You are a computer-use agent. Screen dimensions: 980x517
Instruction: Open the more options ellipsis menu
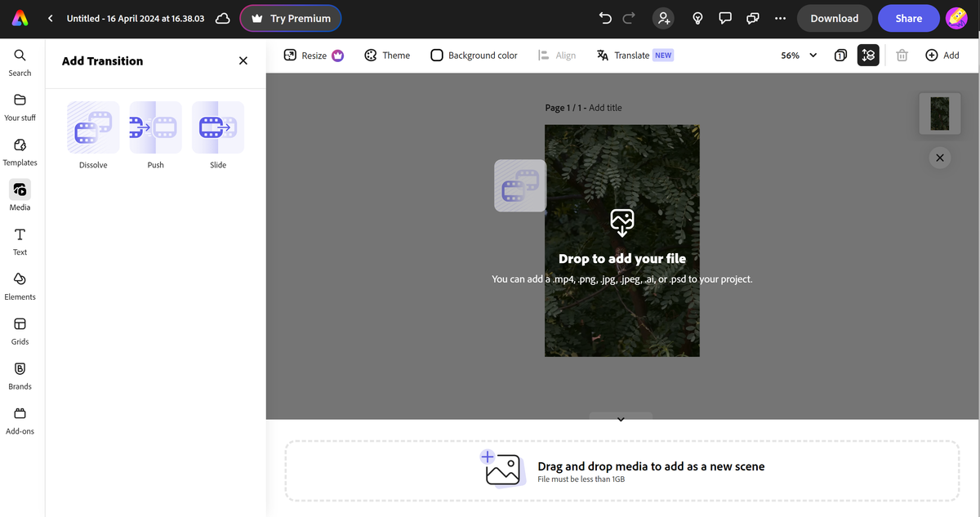point(780,18)
